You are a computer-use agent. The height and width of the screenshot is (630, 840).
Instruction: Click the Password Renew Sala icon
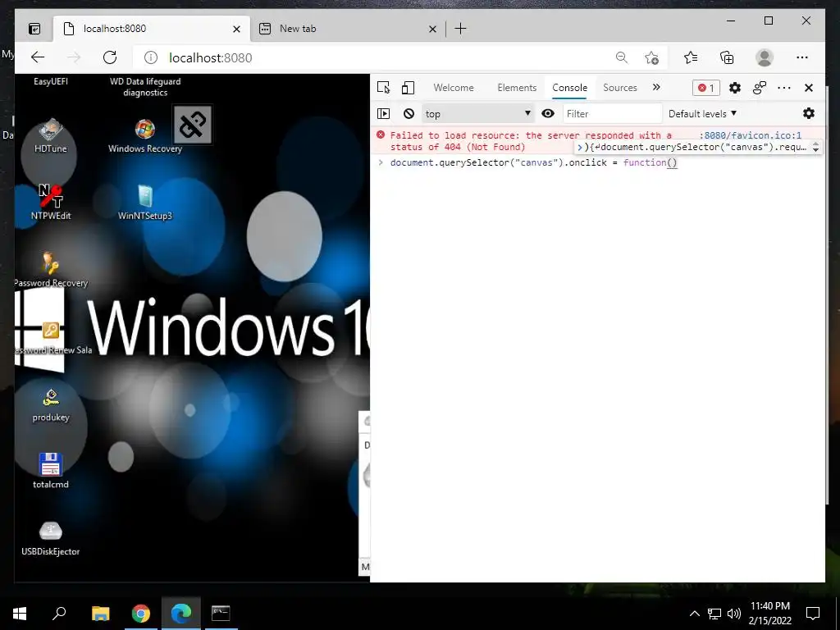(x=52, y=337)
